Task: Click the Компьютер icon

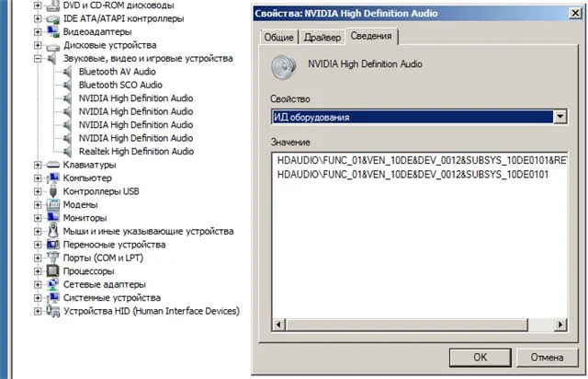Action: coord(53,178)
